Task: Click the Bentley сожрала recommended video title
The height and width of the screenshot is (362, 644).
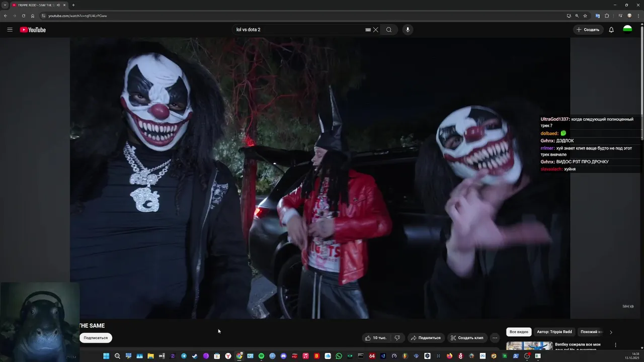Action: click(x=578, y=344)
